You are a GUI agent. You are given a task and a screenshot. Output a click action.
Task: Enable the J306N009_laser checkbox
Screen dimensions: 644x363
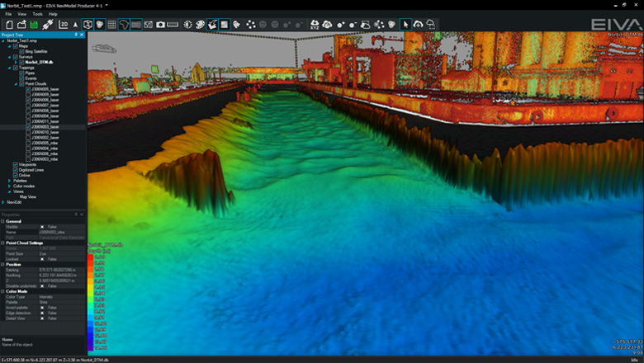[x=28, y=95]
